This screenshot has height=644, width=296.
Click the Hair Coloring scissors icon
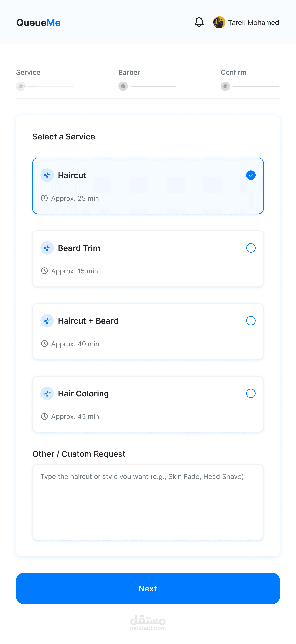tap(47, 394)
